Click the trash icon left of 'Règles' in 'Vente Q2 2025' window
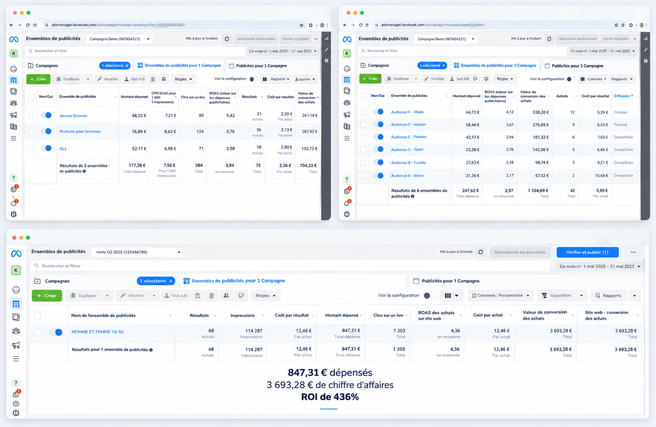Viewport: 656px width, 427px height. (212, 296)
